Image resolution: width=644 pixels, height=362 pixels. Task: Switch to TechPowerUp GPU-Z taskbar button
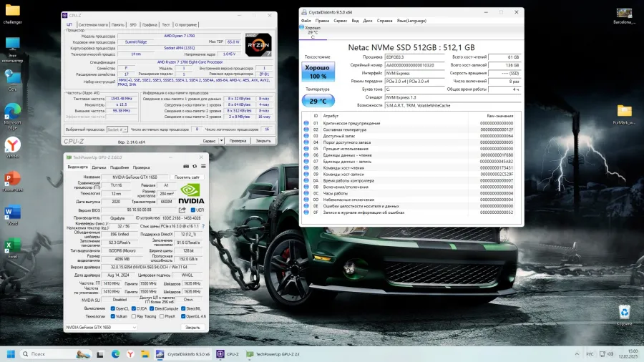pyautogui.click(x=273, y=354)
